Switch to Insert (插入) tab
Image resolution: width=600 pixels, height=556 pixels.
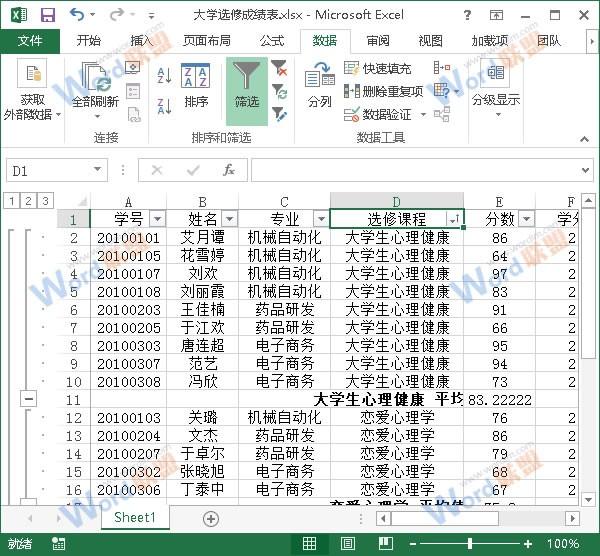click(x=142, y=41)
